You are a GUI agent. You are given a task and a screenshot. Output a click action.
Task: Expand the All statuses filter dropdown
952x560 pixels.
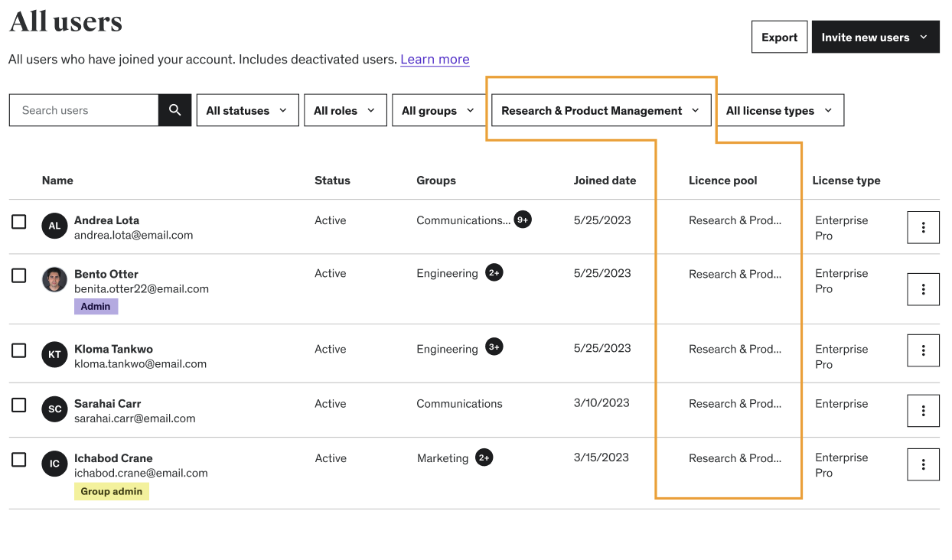point(246,110)
